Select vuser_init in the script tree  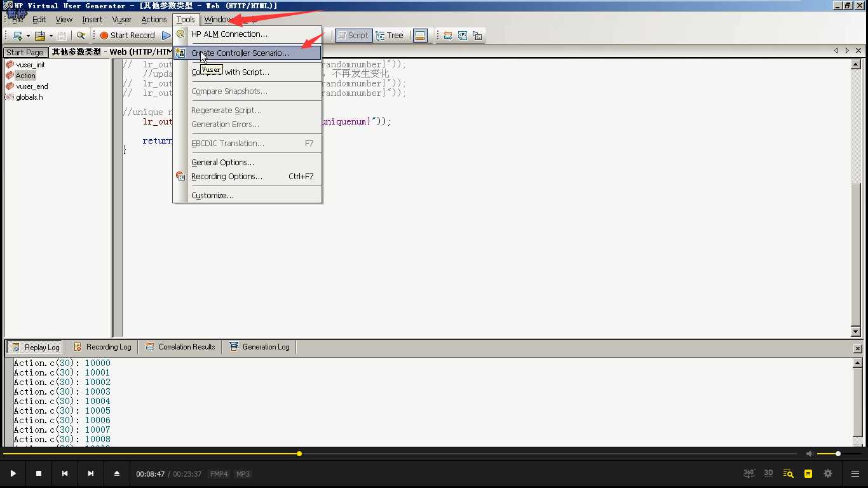pos(31,65)
